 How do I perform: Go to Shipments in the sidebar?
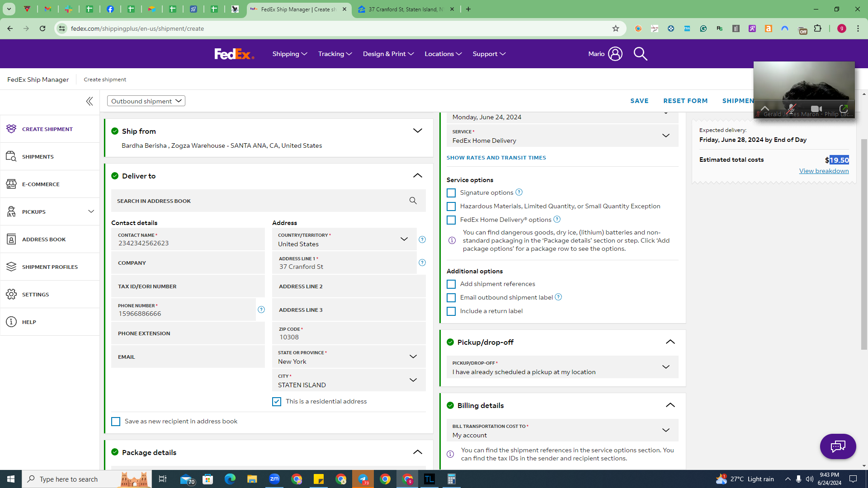pyautogui.click(x=50, y=157)
